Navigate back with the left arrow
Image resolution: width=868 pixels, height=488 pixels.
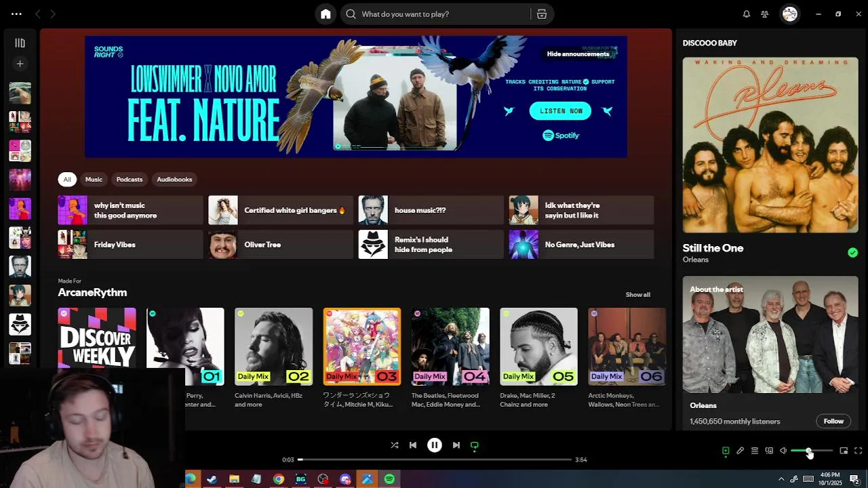point(38,14)
